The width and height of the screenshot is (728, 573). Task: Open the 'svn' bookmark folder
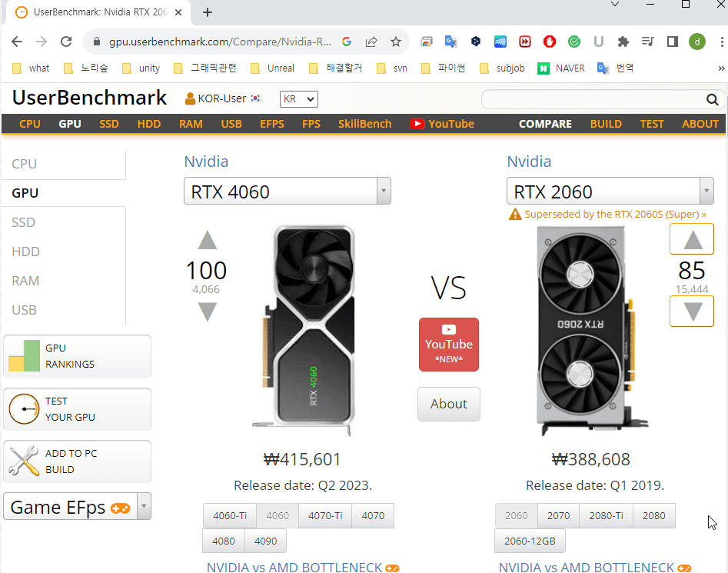click(x=392, y=68)
